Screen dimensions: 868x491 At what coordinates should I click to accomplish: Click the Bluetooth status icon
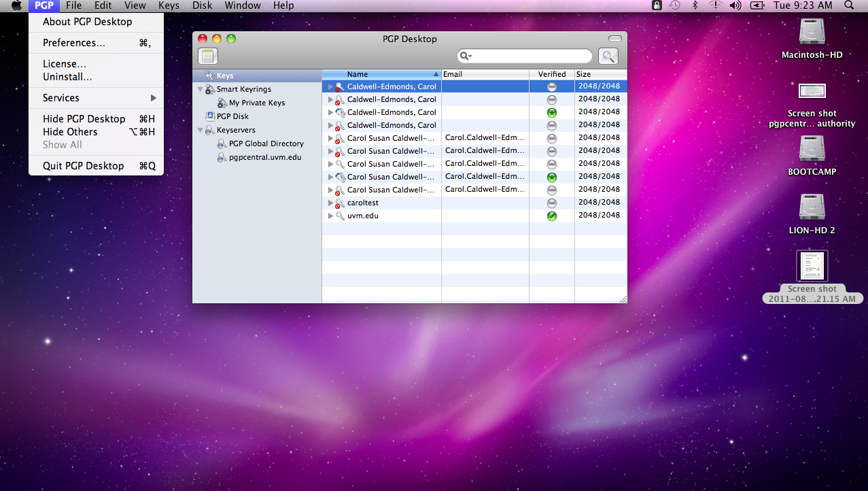coord(695,5)
